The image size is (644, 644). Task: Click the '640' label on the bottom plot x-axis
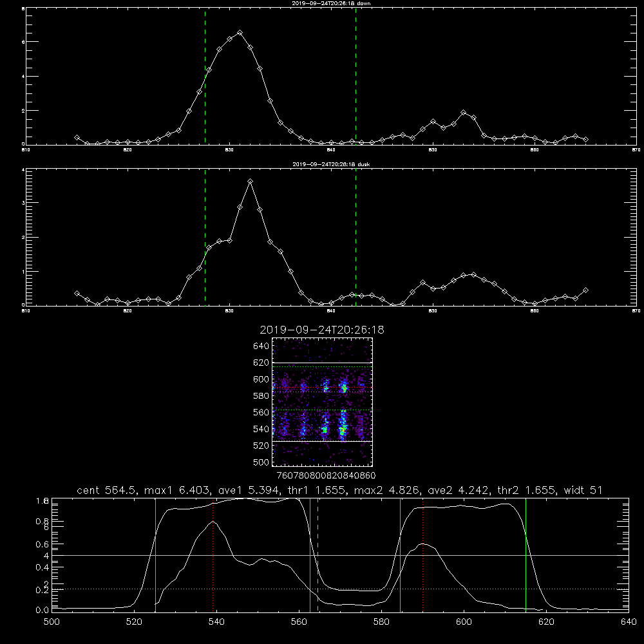[629, 621]
